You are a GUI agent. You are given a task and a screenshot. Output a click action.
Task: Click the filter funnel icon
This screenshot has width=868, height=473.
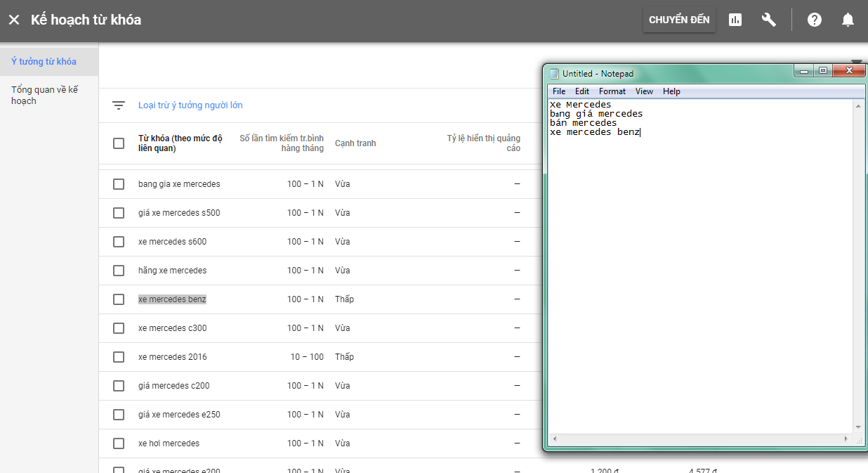click(x=119, y=105)
